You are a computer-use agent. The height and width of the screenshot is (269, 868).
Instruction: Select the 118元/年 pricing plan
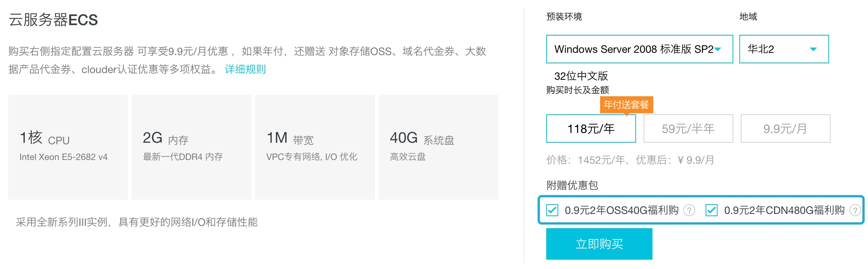590,129
